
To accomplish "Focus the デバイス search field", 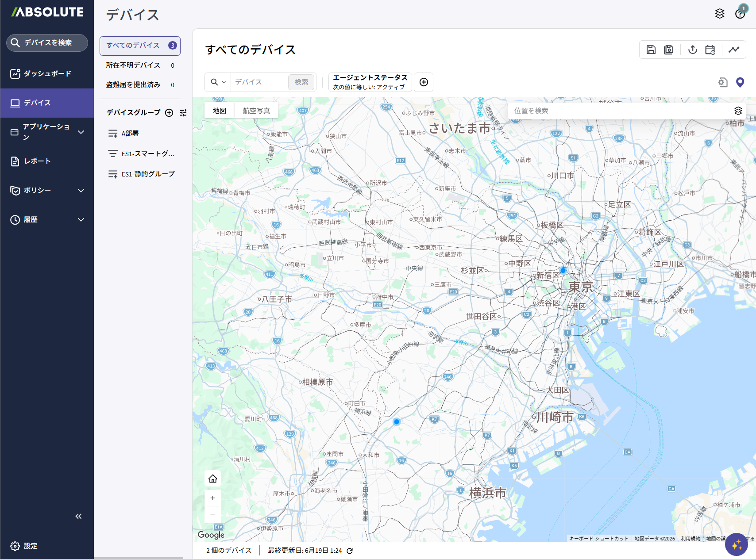I will tap(260, 82).
